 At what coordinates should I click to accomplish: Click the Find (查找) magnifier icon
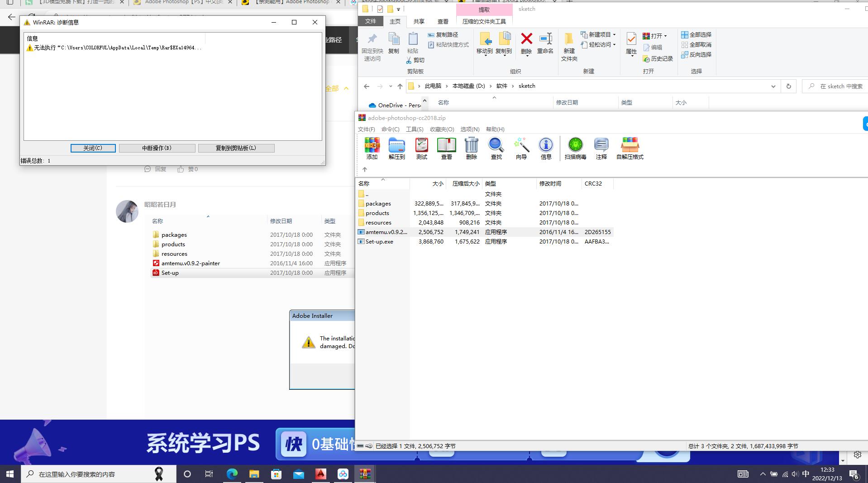(496, 148)
